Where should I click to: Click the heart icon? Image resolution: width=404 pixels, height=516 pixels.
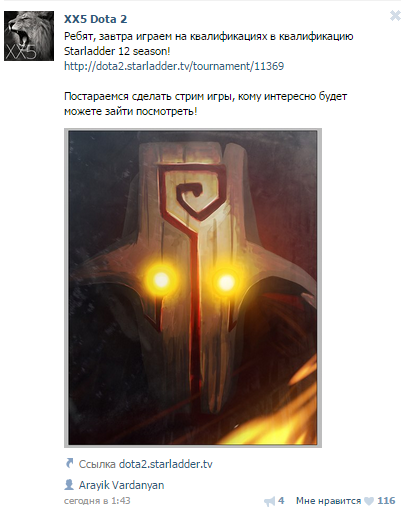pos(369,501)
